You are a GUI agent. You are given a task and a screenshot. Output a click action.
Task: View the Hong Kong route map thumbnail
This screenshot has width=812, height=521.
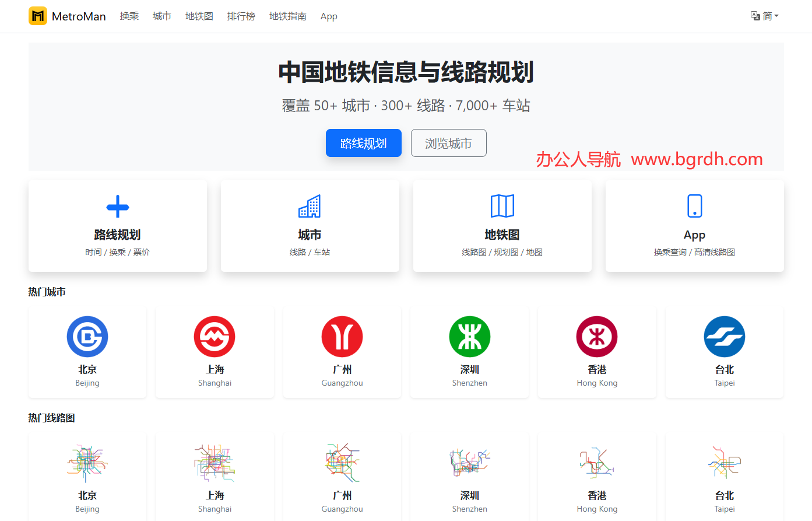(x=597, y=463)
